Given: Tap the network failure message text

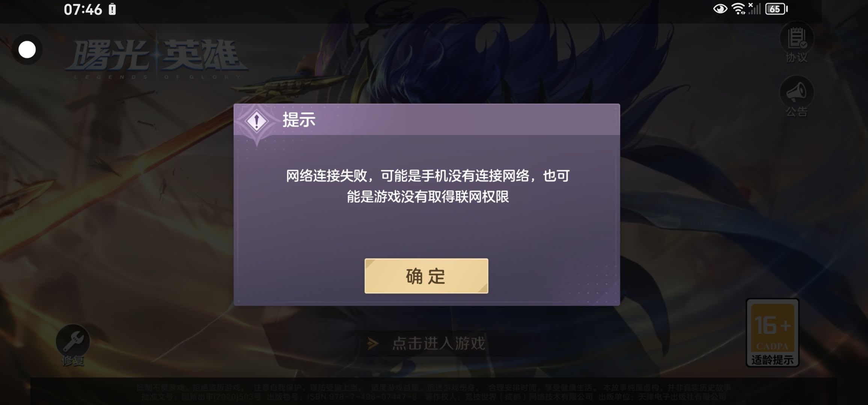Looking at the screenshot, I should pyautogui.click(x=428, y=186).
